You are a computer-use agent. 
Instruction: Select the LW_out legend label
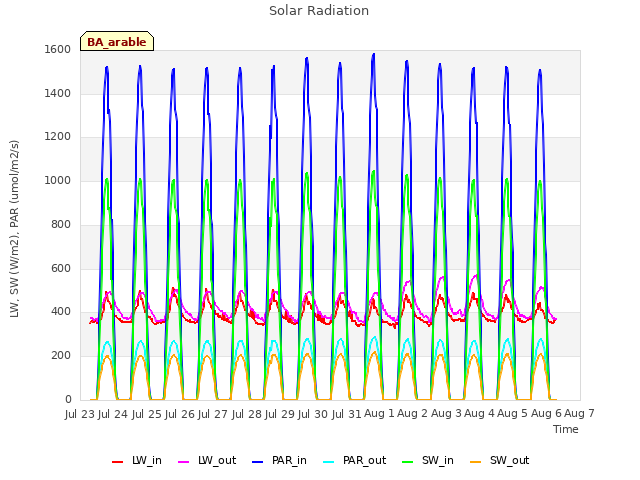(x=217, y=461)
